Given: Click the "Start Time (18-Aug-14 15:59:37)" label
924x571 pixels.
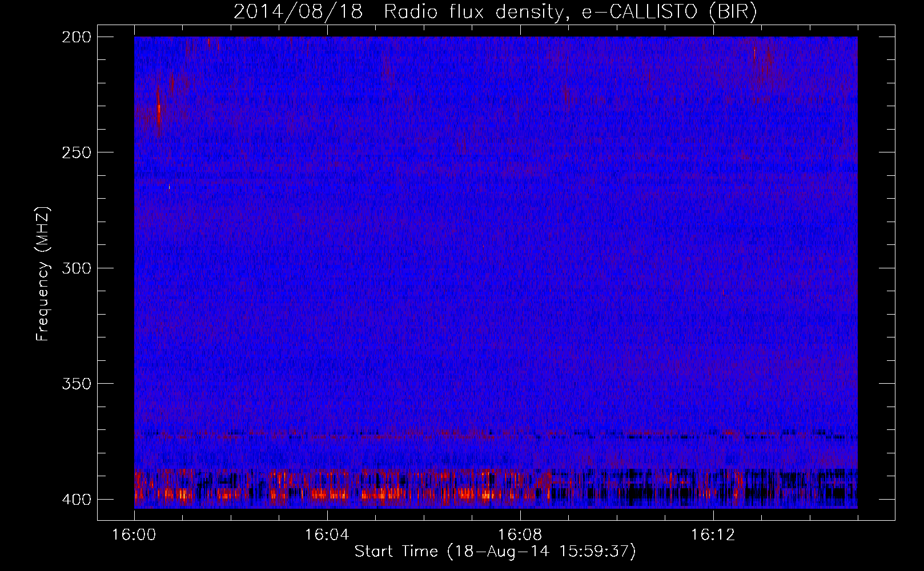Looking at the screenshot, I should (495, 552).
